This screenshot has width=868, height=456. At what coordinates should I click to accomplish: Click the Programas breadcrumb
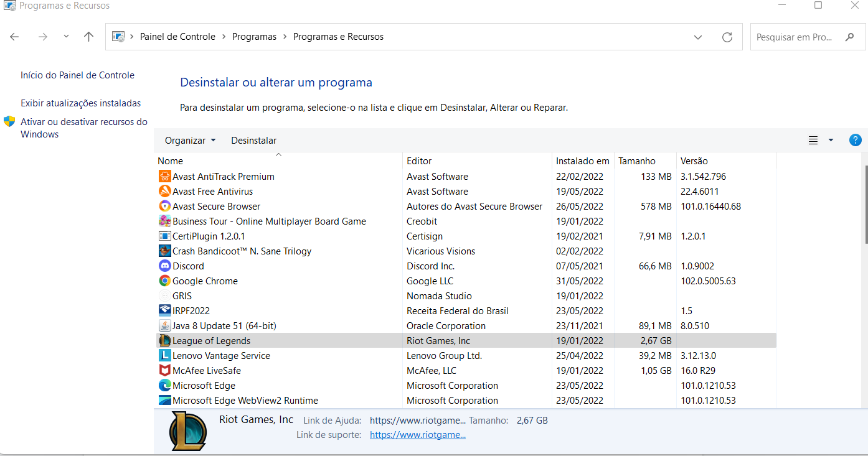pos(254,37)
